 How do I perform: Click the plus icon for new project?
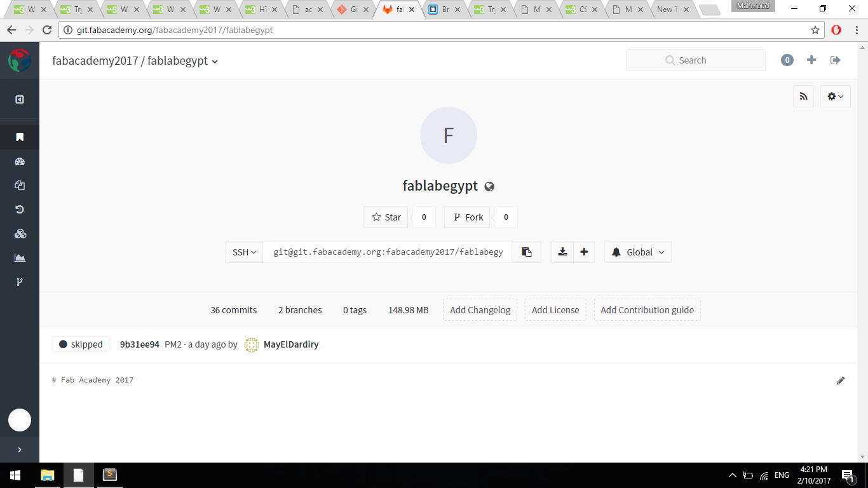click(x=811, y=60)
